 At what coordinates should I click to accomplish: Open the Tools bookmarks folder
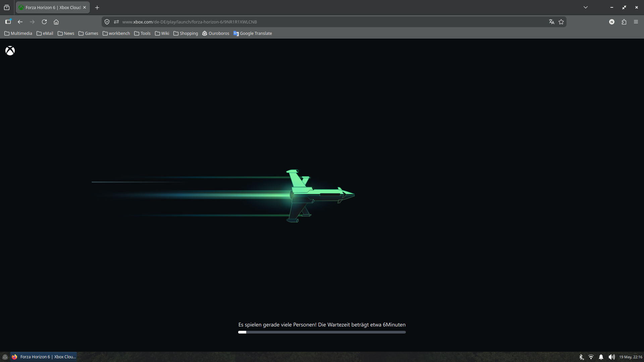pos(142,33)
